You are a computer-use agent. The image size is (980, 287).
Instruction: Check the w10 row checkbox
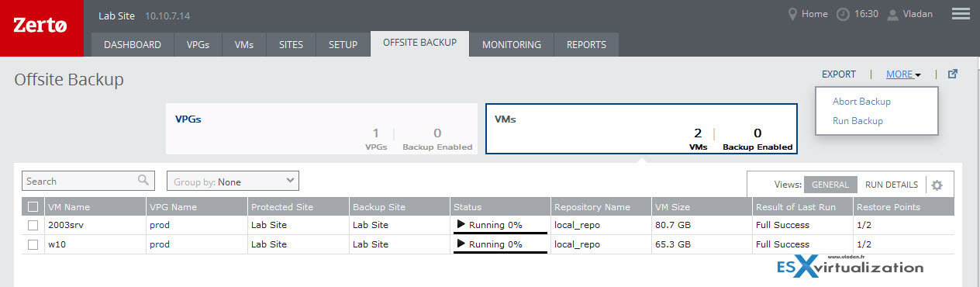click(x=33, y=244)
